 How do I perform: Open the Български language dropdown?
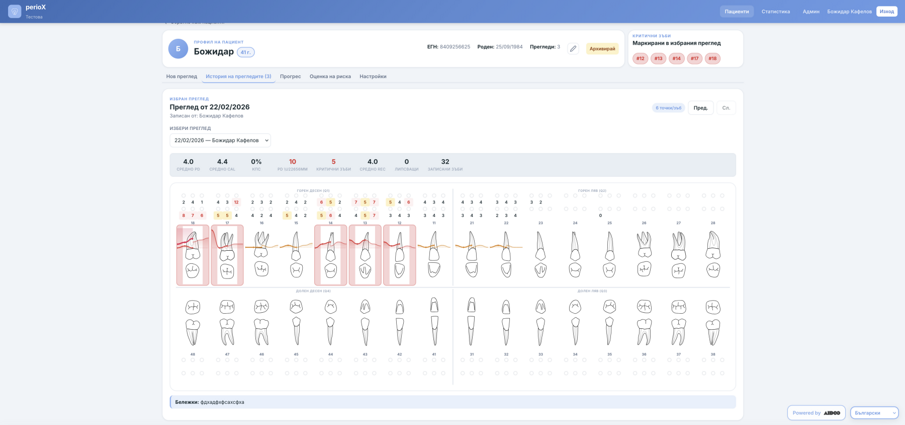tap(874, 412)
